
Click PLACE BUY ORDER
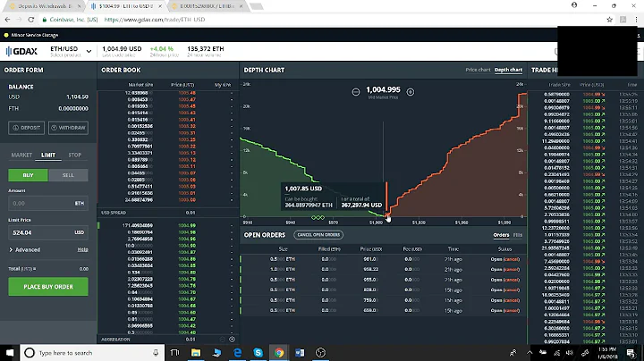48,286
